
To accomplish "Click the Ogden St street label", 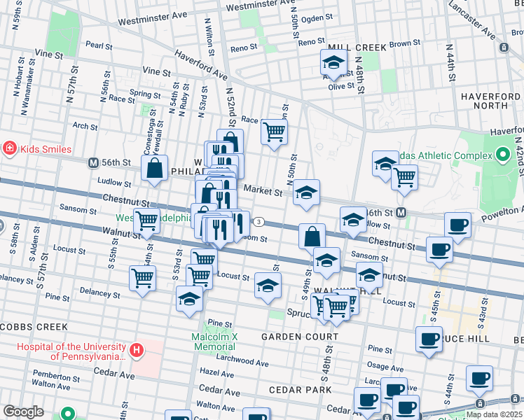I will point(317,18).
